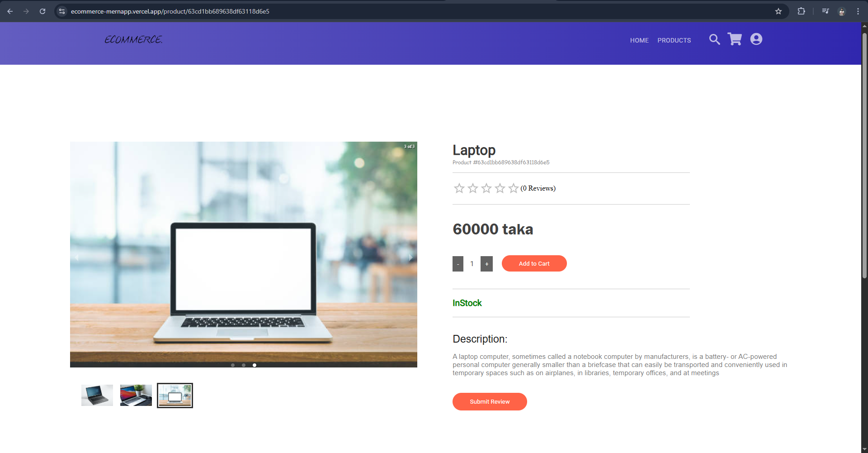Go back to previous page
The width and height of the screenshot is (868, 453).
[10, 11]
